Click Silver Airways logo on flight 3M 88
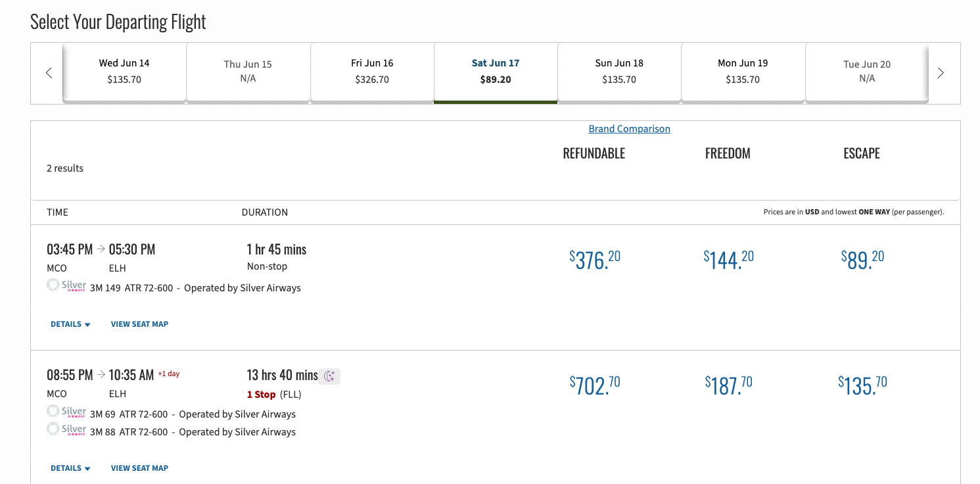 pyautogui.click(x=66, y=430)
